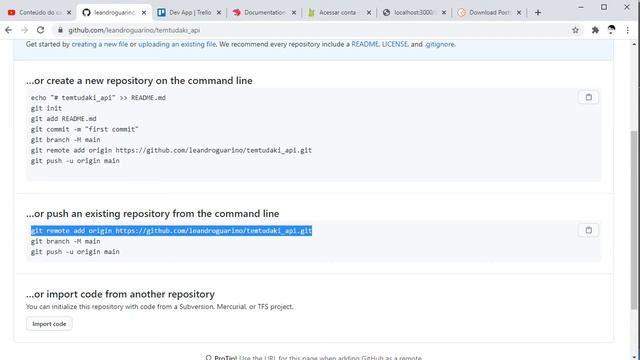The height and width of the screenshot is (360, 640).
Task: Close the Dev App Trello tab
Action: pos(219,13)
